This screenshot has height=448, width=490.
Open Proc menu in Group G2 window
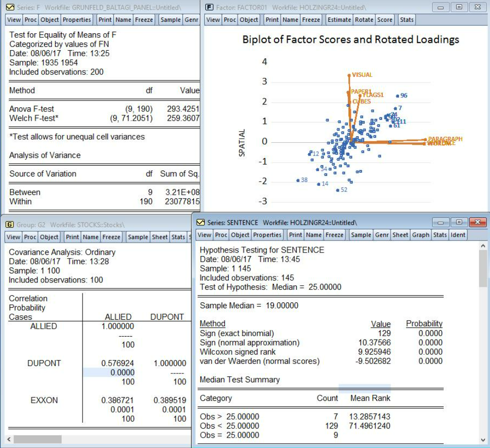[30, 237]
